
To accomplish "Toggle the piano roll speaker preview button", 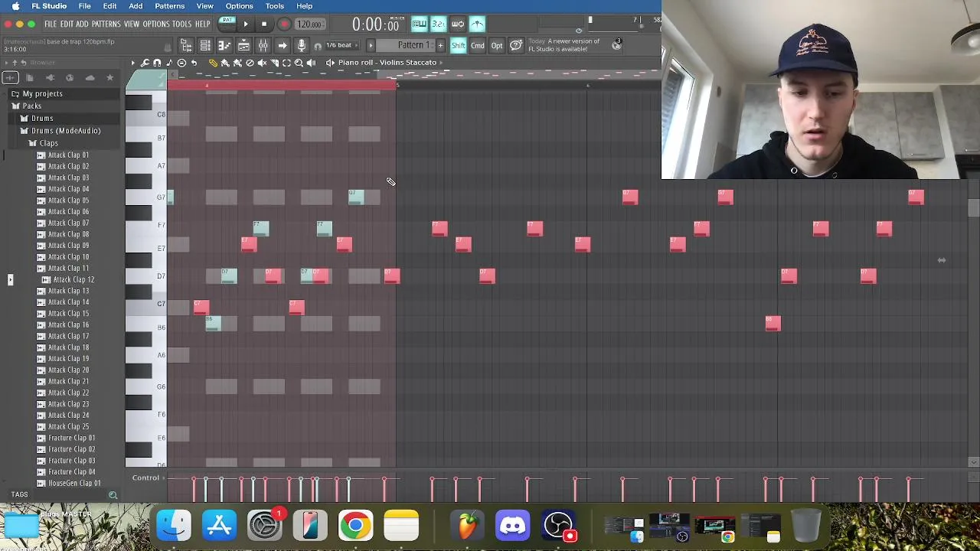I will pos(330,63).
